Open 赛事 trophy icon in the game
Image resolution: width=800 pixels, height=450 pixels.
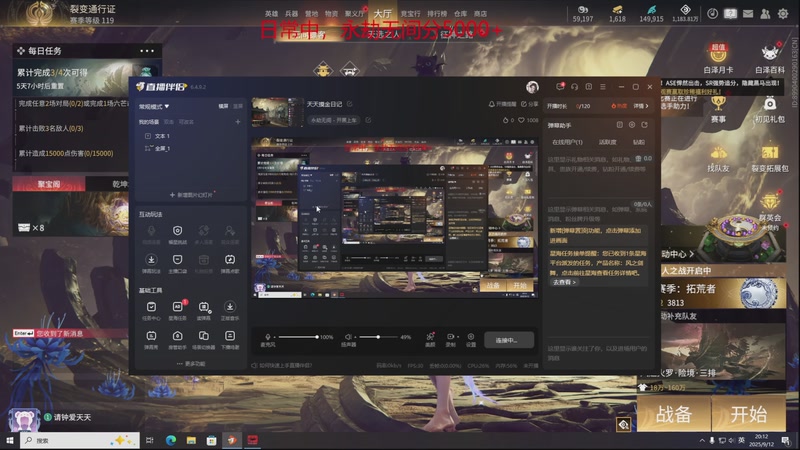[718, 109]
